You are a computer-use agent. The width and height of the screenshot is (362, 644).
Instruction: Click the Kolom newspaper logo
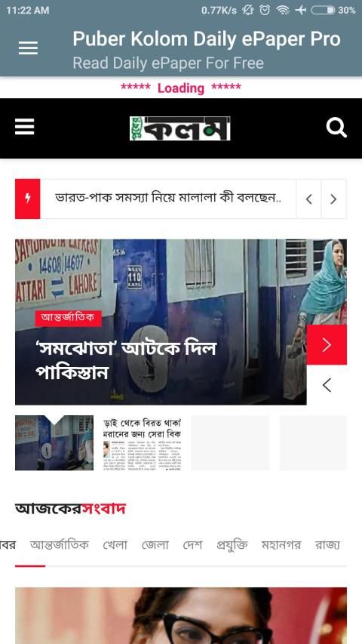pyautogui.click(x=179, y=128)
